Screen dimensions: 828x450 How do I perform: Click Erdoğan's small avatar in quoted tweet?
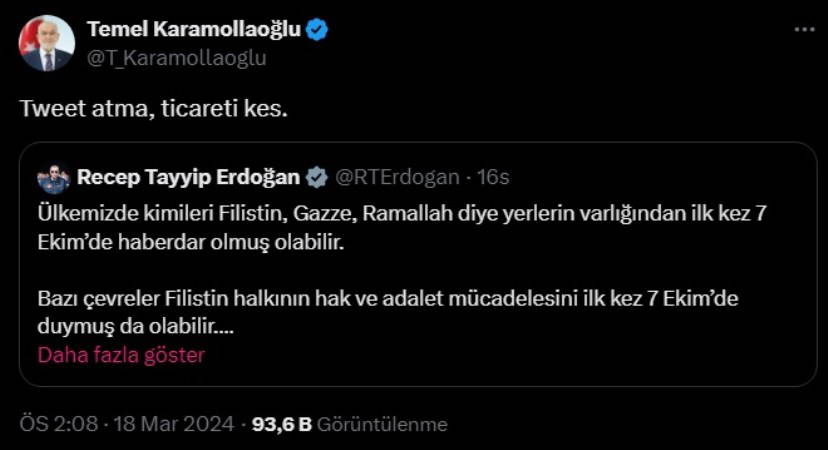tap(54, 179)
